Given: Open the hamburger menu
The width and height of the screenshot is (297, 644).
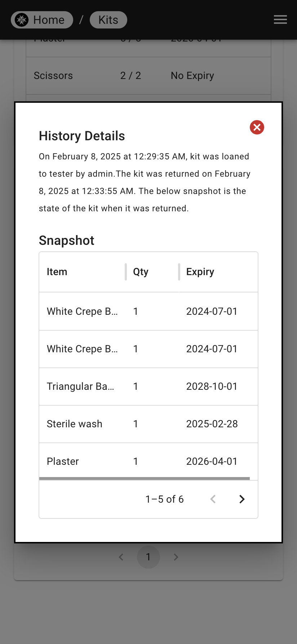Looking at the screenshot, I should (280, 20).
